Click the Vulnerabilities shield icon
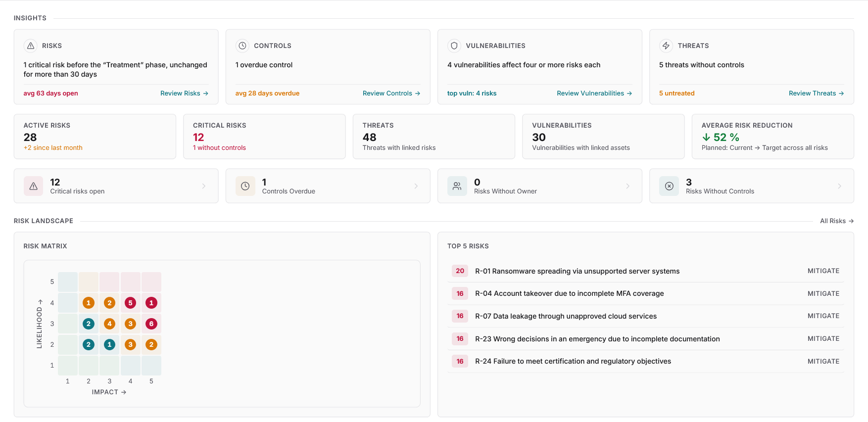 [454, 46]
